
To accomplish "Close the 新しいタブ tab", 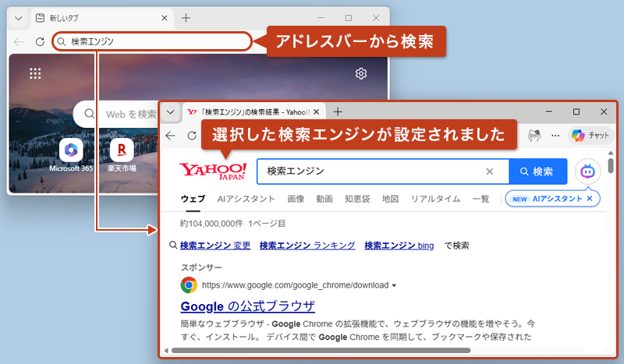I will [x=165, y=18].
